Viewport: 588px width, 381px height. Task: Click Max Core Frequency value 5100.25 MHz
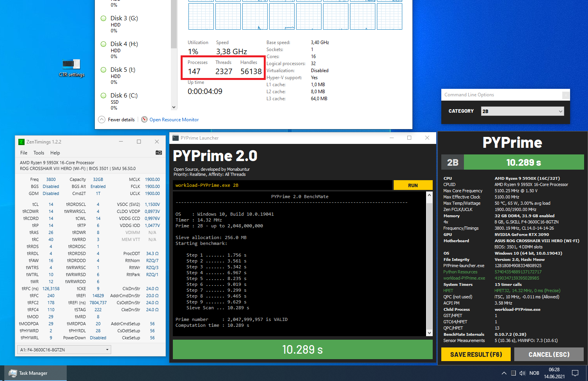pyautogui.click(x=516, y=191)
